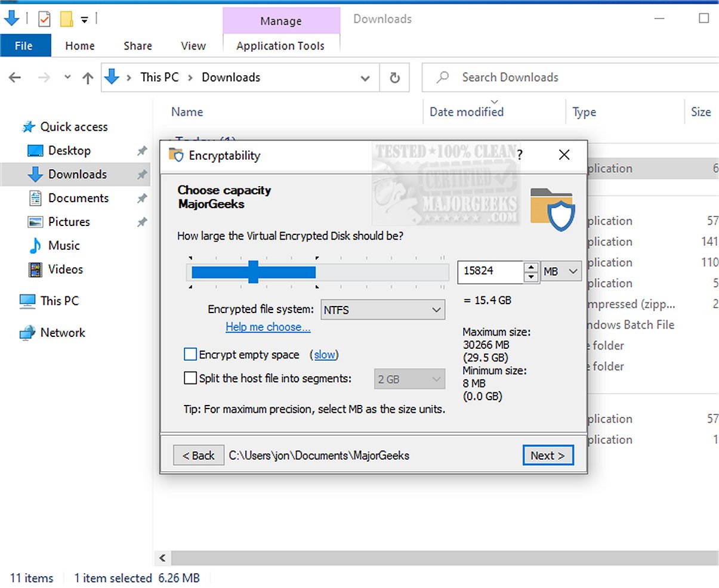Screen dimensions: 719x588
Task: Expand the chevron after This PC in address bar
Action: click(190, 78)
